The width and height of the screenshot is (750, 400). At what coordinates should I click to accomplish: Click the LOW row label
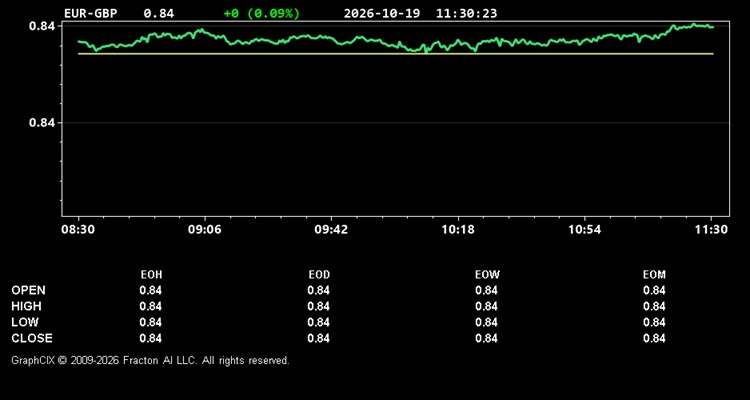click(25, 322)
